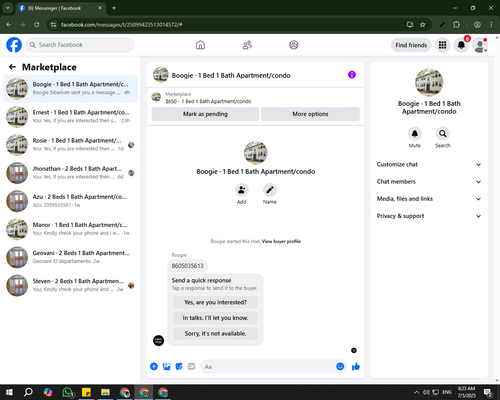Open the View buyer profile link
The image size is (500, 400).
pyautogui.click(x=281, y=241)
